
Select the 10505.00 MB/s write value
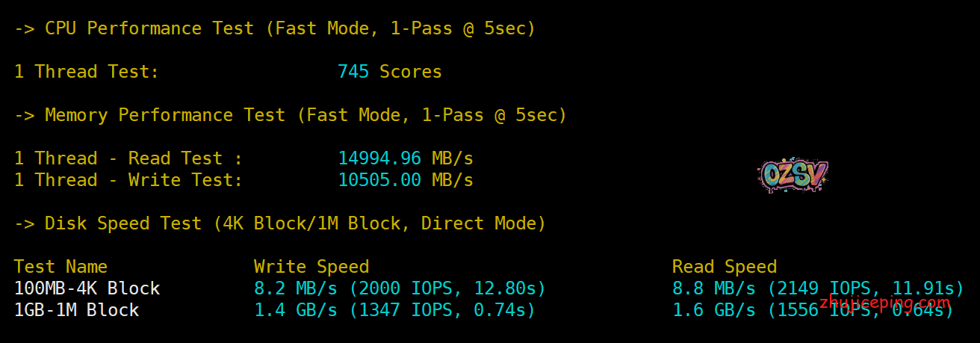[406, 180]
